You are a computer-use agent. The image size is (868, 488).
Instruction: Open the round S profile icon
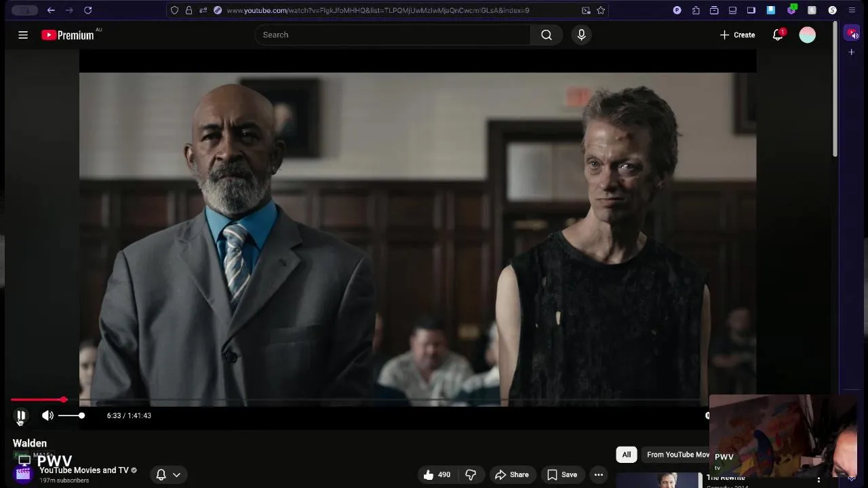[832, 10]
